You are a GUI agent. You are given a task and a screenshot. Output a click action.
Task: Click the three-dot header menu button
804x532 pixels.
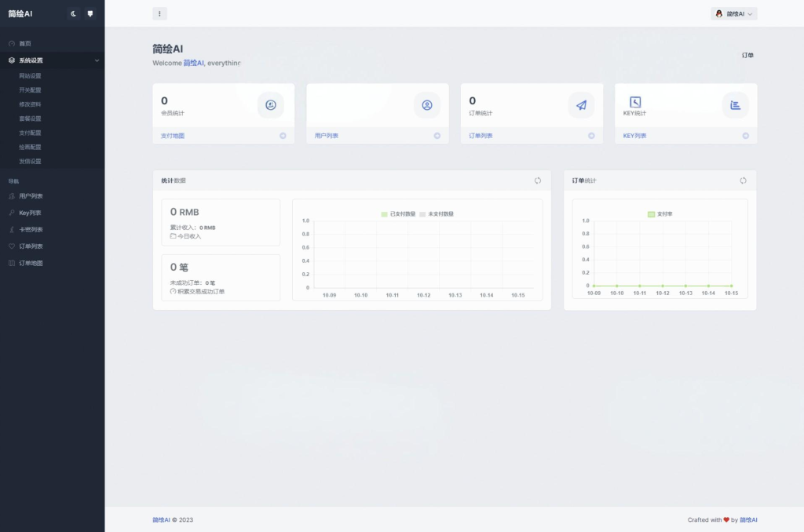tap(159, 13)
